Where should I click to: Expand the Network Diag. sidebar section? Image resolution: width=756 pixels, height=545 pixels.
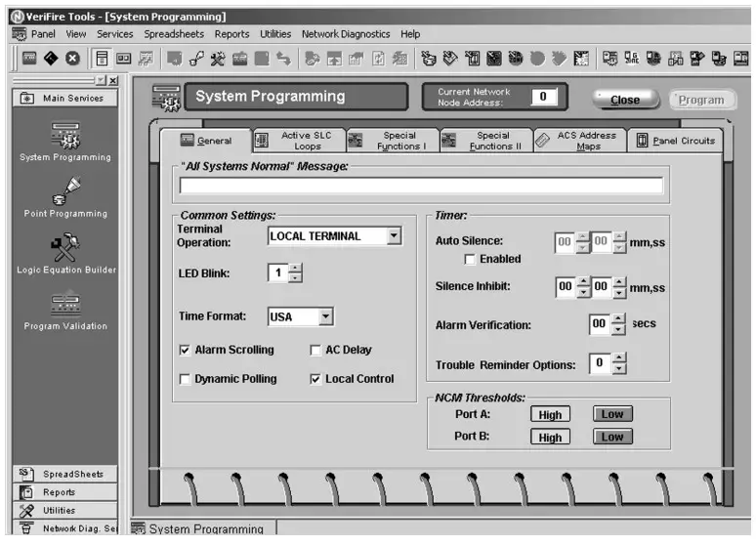pyautogui.click(x=65, y=528)
